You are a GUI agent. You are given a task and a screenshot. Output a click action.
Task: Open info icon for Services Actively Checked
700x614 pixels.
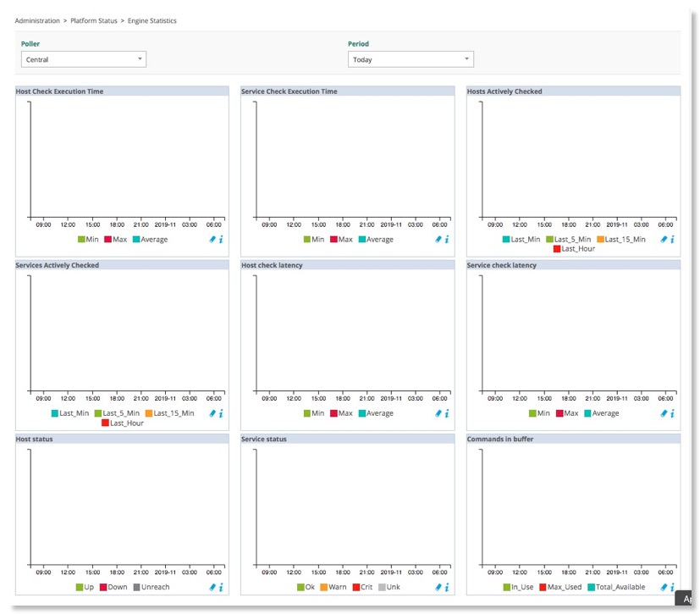tap(221, 414)
